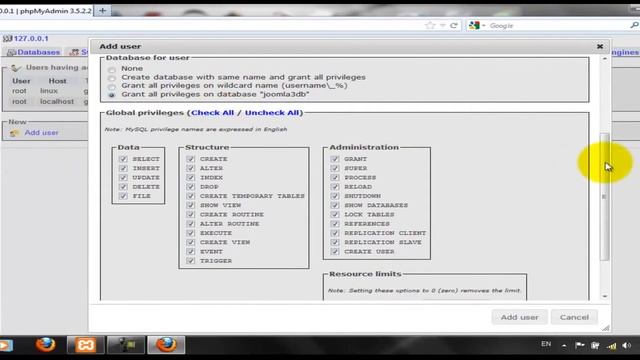The image size is (640, 360).
Task: Uncheck the CREATE privilege
Action: tap(191, 159)
